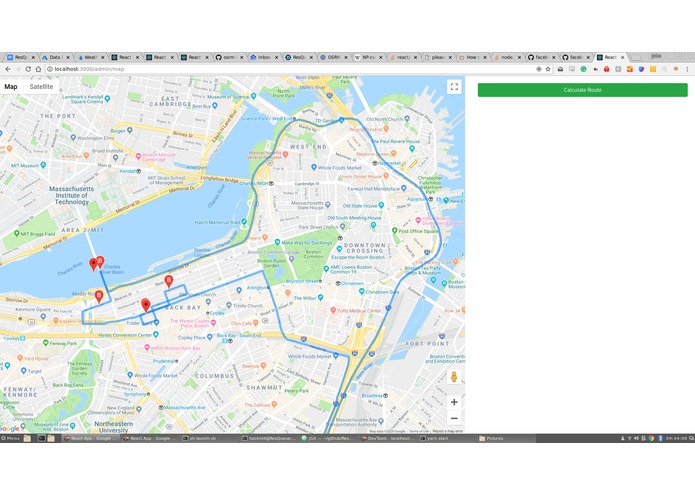Click the red marker near Back Bay label
The image size is (695, 494).
[x=146, y=305]
